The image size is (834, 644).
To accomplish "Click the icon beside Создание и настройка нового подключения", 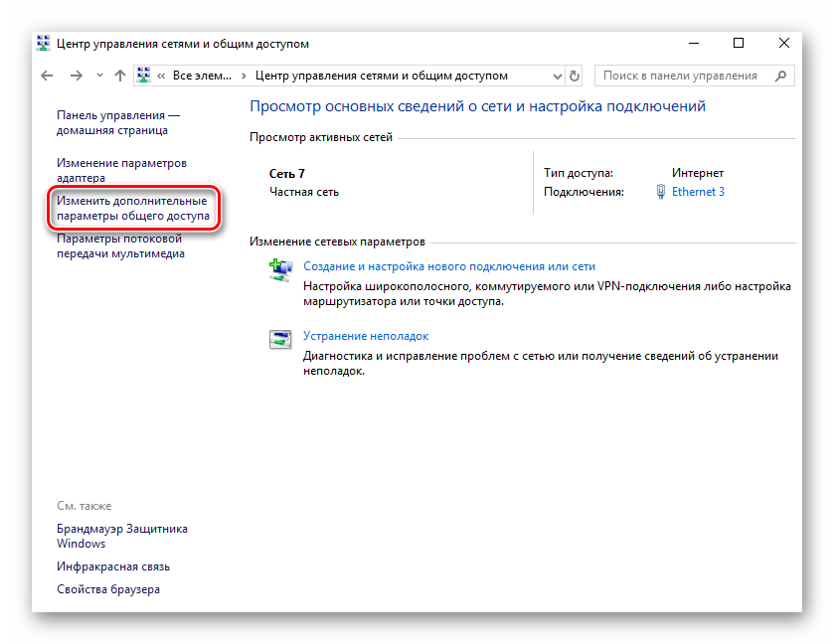I will 280,268.
